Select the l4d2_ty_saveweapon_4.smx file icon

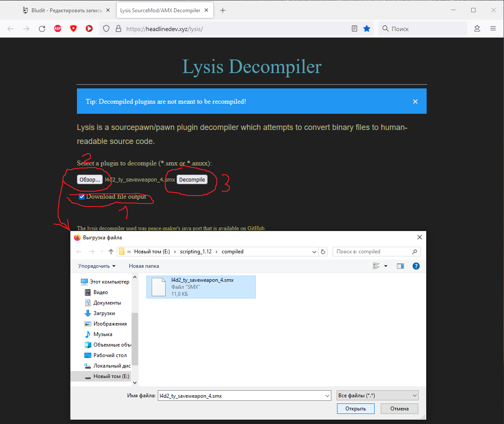[159, 287]
